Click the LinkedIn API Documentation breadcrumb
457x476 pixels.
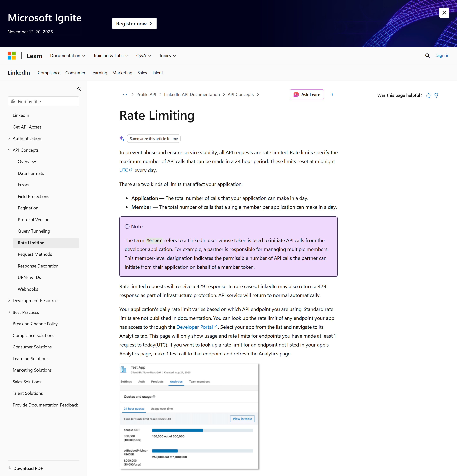pos(192,94)
